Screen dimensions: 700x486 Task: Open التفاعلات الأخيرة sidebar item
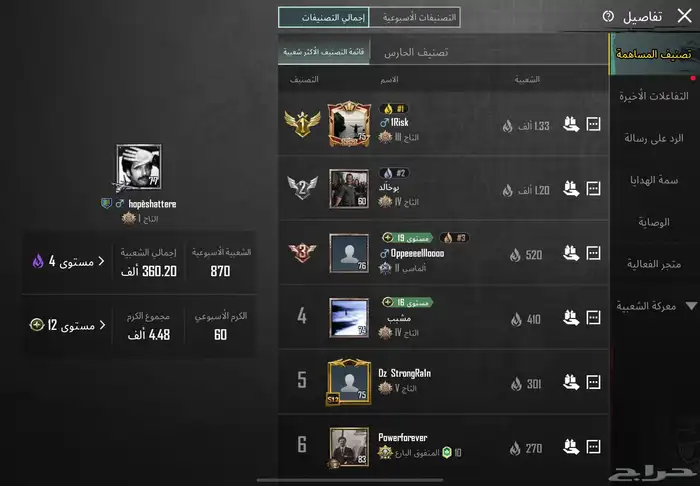[x=654, y=96]
